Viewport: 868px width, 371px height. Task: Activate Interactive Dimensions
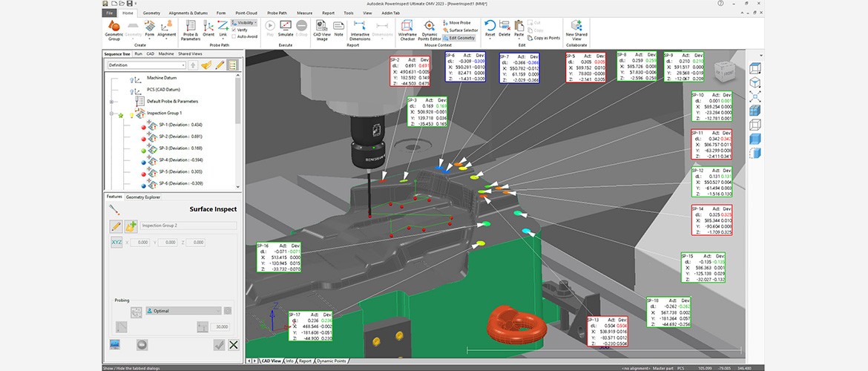click(x=360, y=30)
